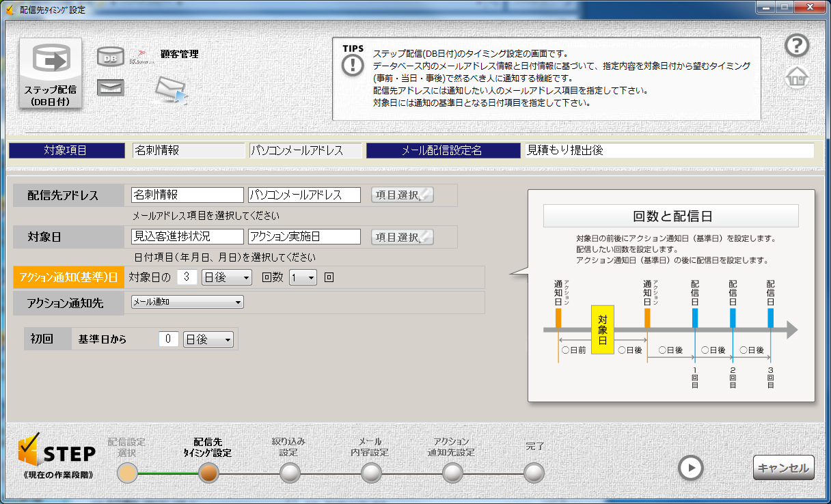
Task: Click the 絞り込み設定 step circle
Action: pyautogui.click(x=290, y=473)
